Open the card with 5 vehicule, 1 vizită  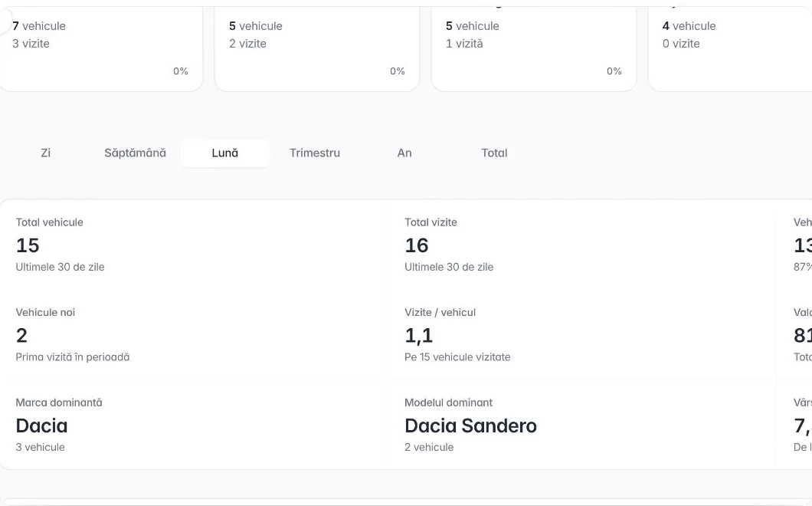coord(533,49)
